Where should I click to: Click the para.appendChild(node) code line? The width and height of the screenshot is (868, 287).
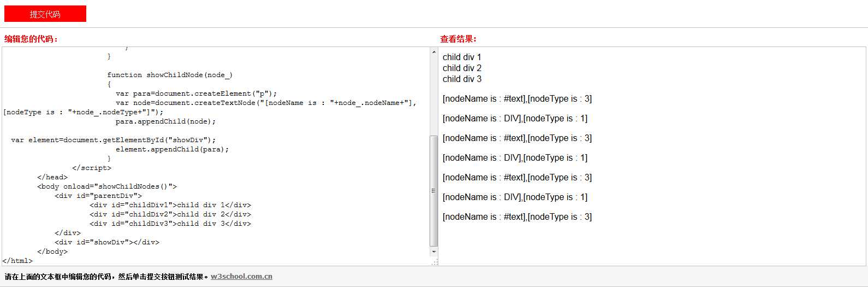tap(165, 121)
